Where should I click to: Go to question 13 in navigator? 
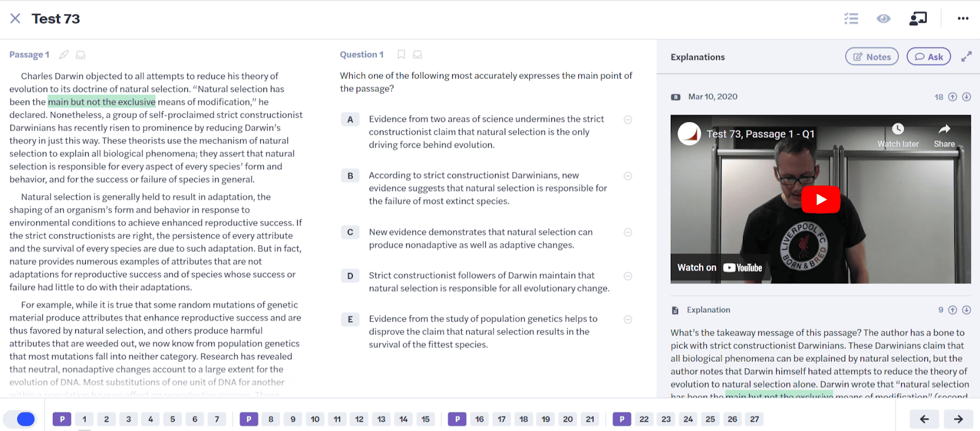click(381, 419)
